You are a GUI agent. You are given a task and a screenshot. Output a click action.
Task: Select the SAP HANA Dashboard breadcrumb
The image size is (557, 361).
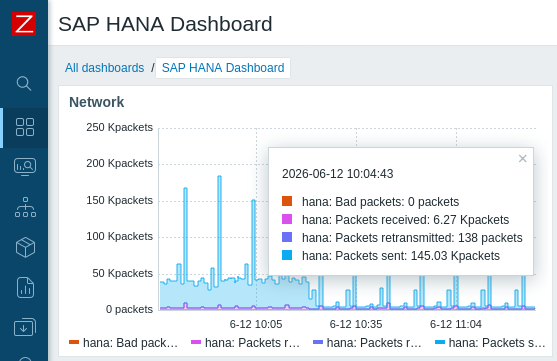pos(223,68)
